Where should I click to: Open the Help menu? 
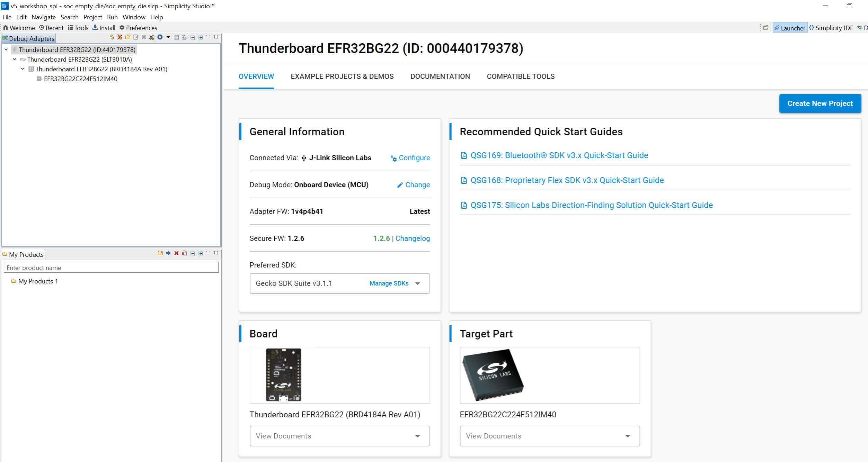pos(157,17)
